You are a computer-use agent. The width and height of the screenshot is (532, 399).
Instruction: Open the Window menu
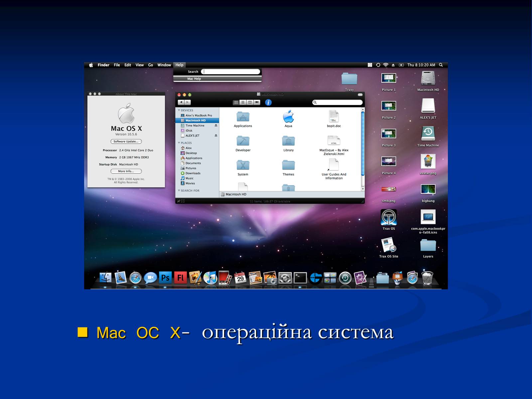tap(164, 65)
